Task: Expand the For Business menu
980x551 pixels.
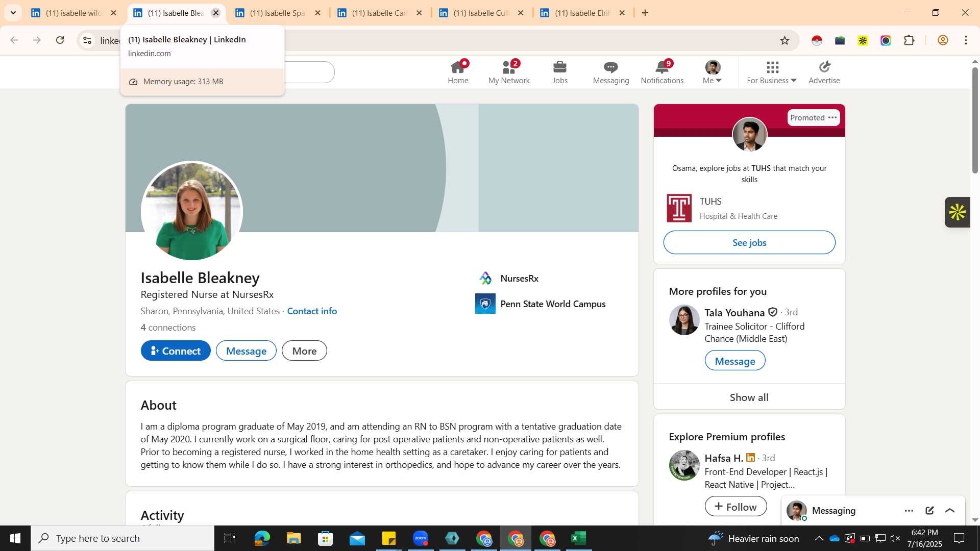Action: pos(772,72)
